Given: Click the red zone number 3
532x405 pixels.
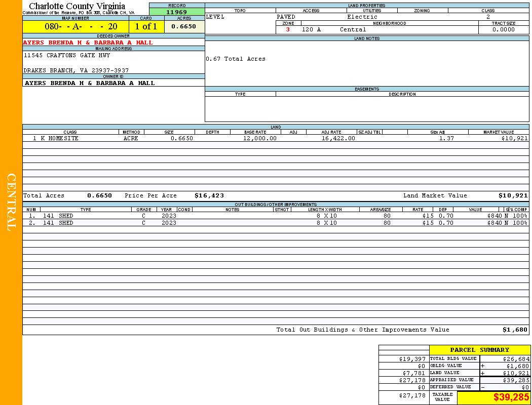Looking at the screenshot, I should click(288, 29).
